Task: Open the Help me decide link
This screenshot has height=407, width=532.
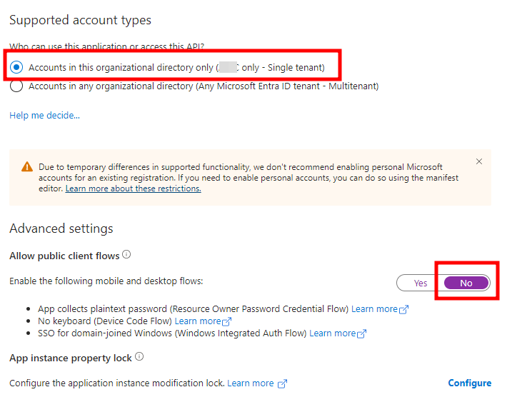Action: click(44, 115)
